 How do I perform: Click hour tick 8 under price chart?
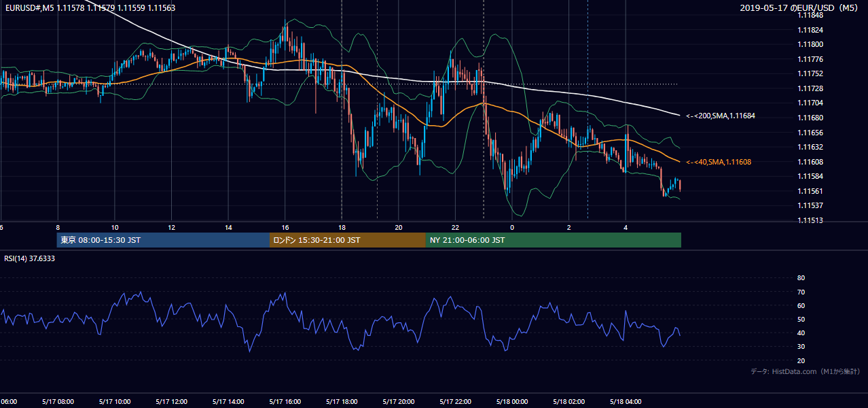click(58, 227)
